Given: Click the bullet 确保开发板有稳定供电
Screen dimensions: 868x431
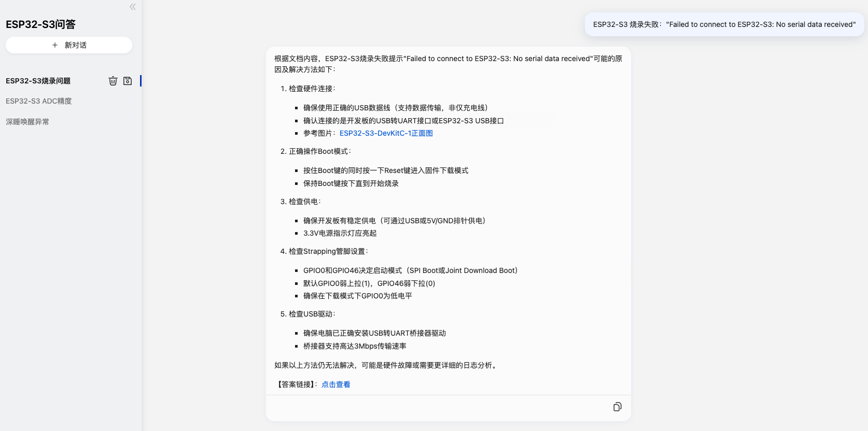Looking at the screenshot, I should pyautogui.click(x=395, y=221).
